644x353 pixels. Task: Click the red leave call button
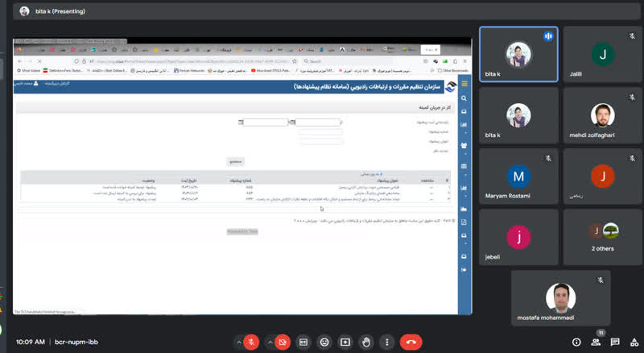click(x=411, y=342)
